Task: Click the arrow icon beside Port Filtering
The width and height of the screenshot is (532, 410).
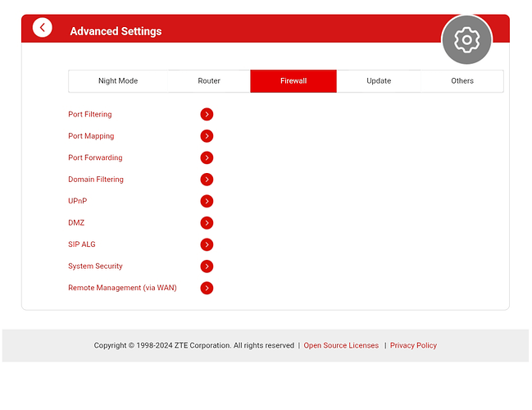Action: 207,115
